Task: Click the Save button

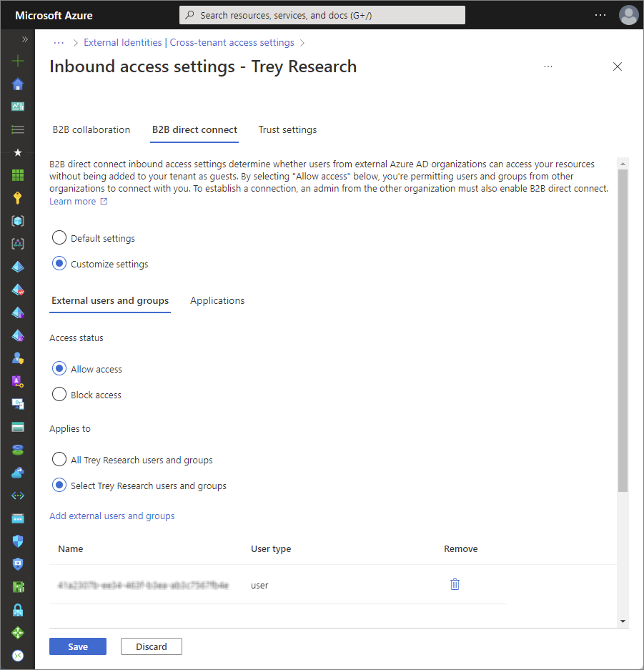Action: (78, 646)
